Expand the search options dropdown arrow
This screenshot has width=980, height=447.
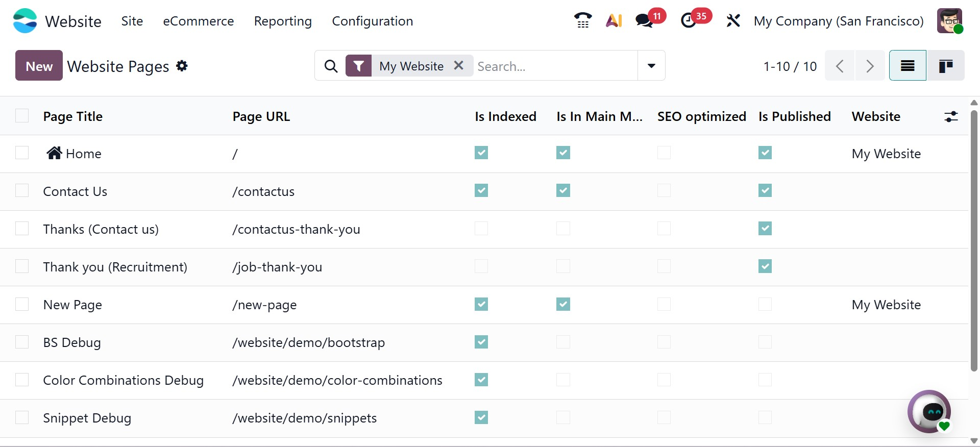(x=651, y=66)
